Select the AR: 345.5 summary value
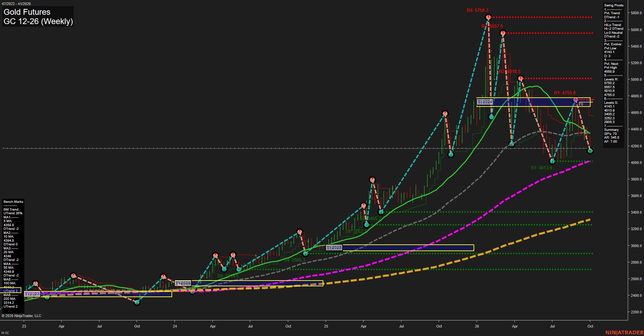The width and height of the screenshot is (644, 336). (x=612, y=138)
